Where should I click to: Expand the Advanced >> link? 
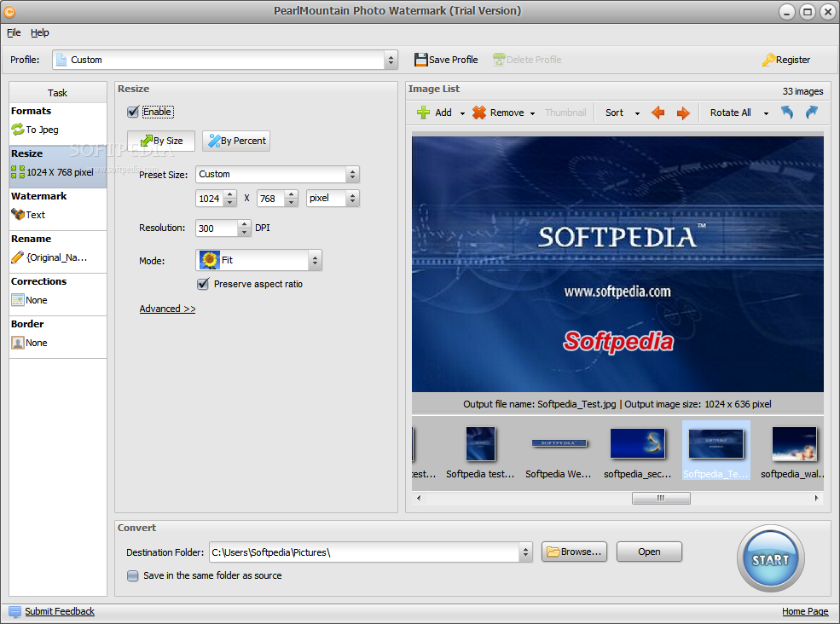[x=167, y=309]
